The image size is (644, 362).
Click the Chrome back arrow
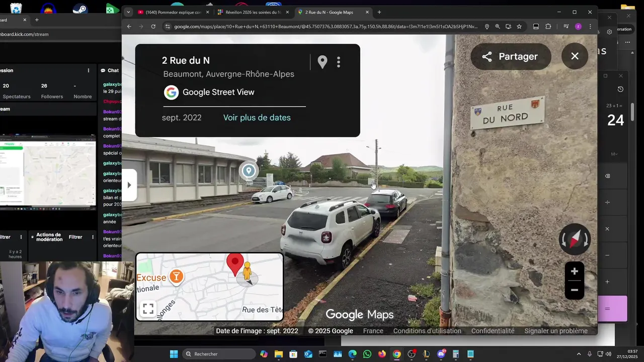coord(129,27)
